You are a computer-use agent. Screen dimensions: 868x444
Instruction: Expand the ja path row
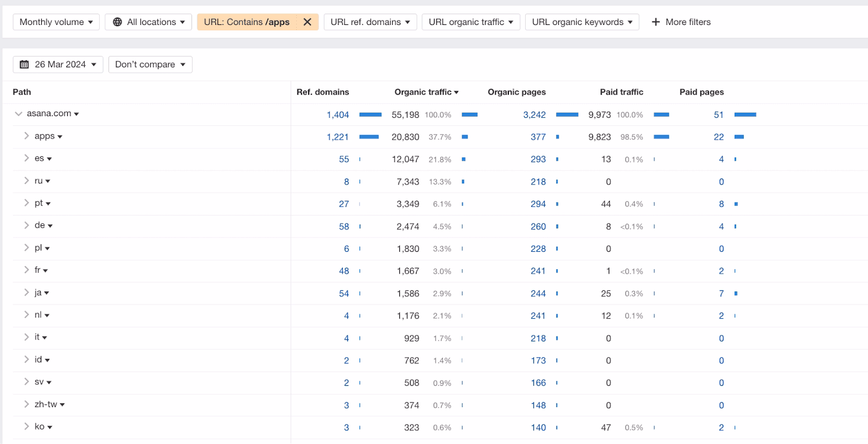26,293
